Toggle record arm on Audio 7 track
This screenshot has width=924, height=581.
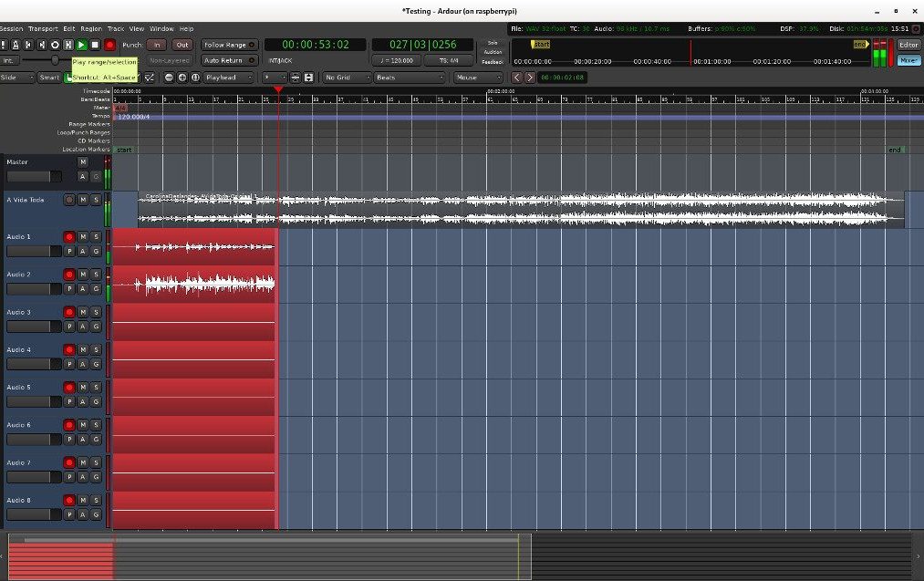pyautogui.click(x=69, y=462)
